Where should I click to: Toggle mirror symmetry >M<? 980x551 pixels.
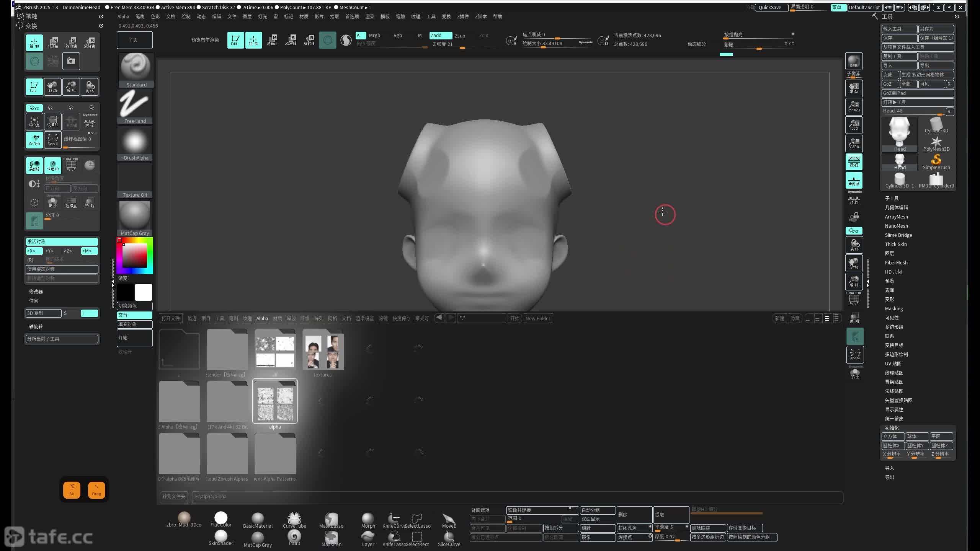pos(89,251)
